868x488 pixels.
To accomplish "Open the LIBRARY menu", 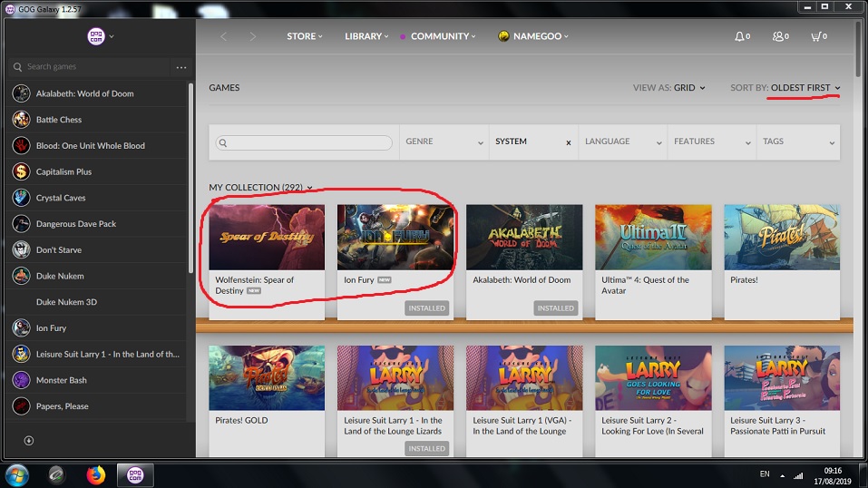I will tap(366, 36).
